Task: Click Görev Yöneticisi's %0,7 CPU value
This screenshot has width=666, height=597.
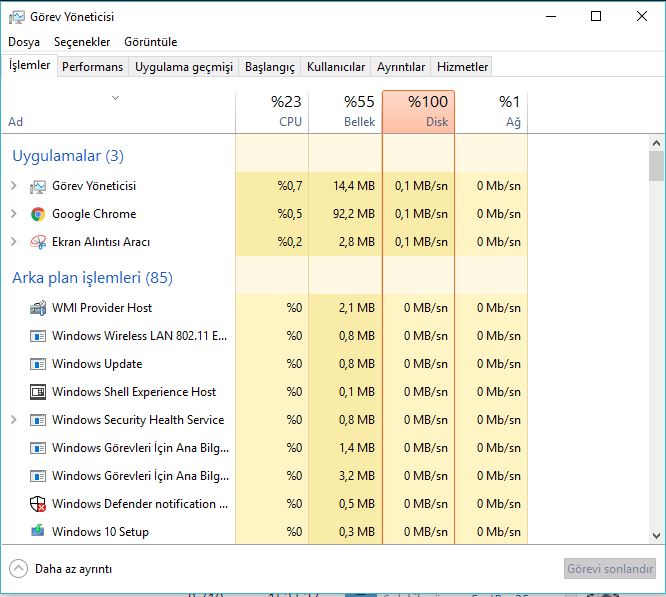Action: (x=290, y=186)
